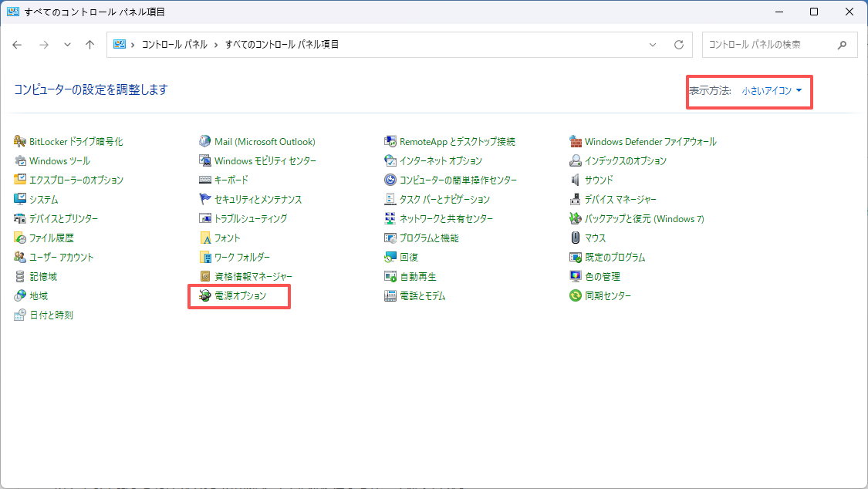
Task: Go back with the back arrow
Action: coord(17,45)
